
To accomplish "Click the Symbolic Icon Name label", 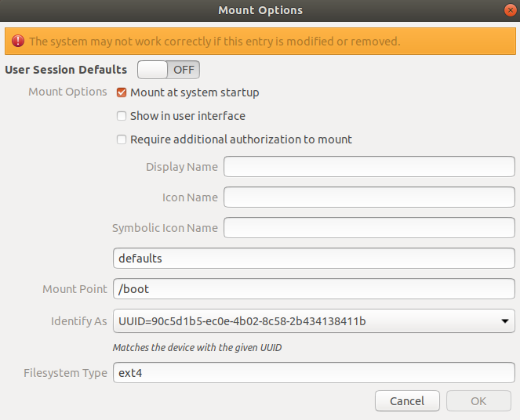I will (x=165, y=228).
